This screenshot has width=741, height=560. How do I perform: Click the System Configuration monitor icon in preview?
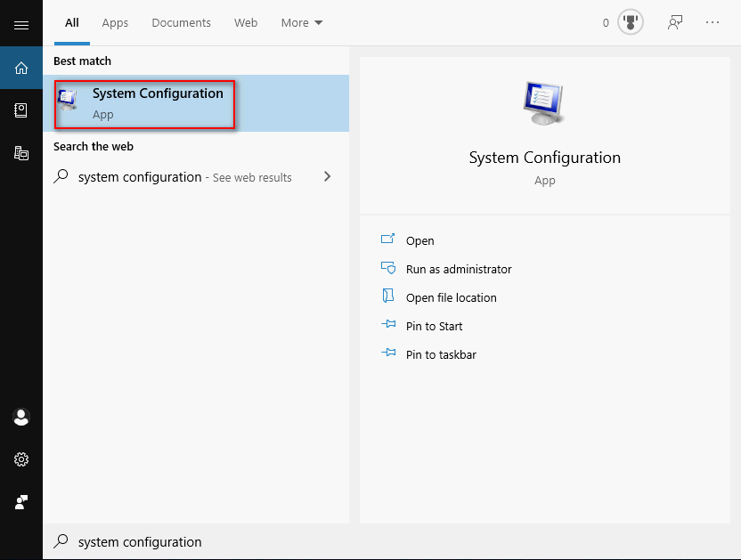544,101
